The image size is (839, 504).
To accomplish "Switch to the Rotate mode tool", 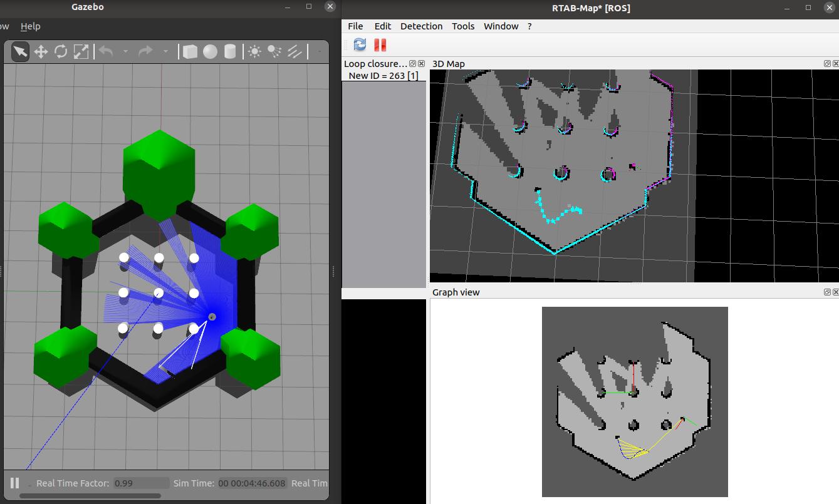I will (61, 51).
